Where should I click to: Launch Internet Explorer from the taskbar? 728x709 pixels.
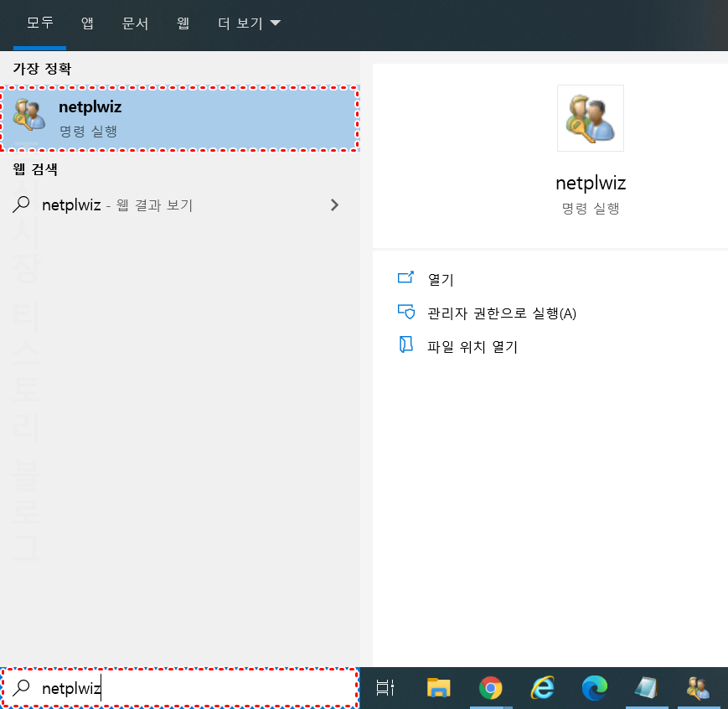click(x=543, y=687)
